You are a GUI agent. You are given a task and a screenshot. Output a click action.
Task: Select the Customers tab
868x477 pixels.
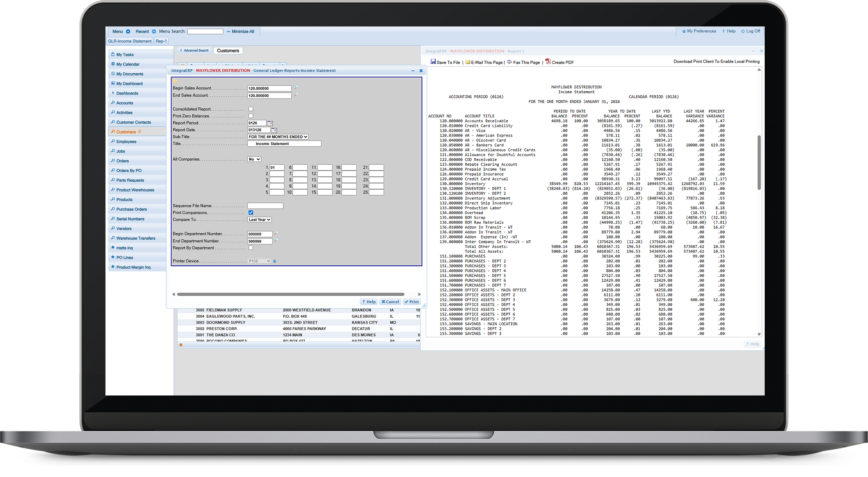[x=228, y=51]
